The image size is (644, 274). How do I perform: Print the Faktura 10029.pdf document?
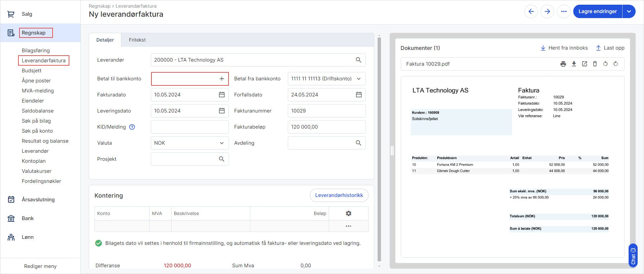[x=563, y=64]
